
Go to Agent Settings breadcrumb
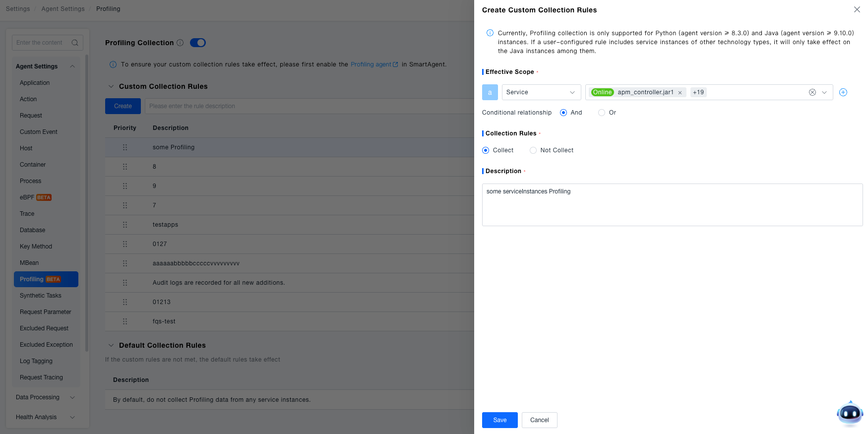[x=63, y=9]
